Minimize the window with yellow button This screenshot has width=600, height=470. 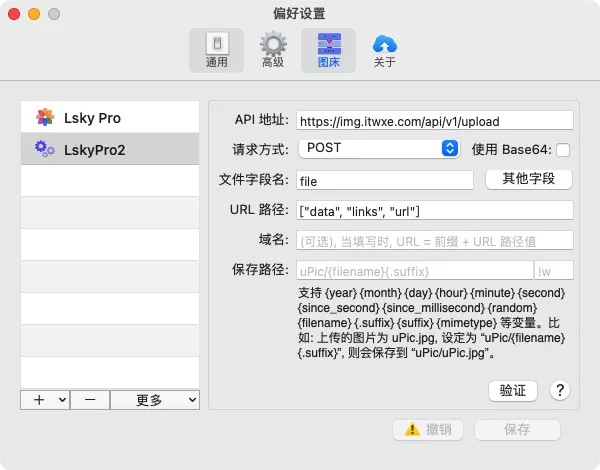(x=34, y=14)
